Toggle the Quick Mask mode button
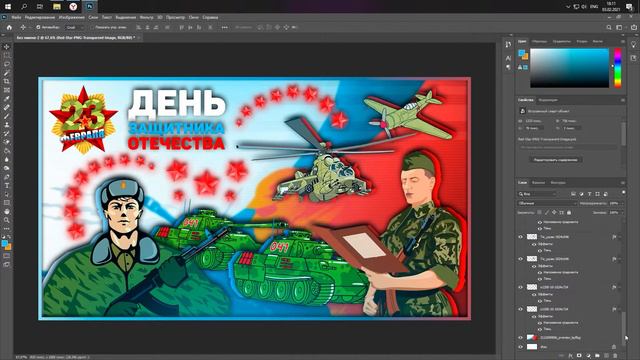The width and height of the screenshot is (640, 360). tap(7, 256)
